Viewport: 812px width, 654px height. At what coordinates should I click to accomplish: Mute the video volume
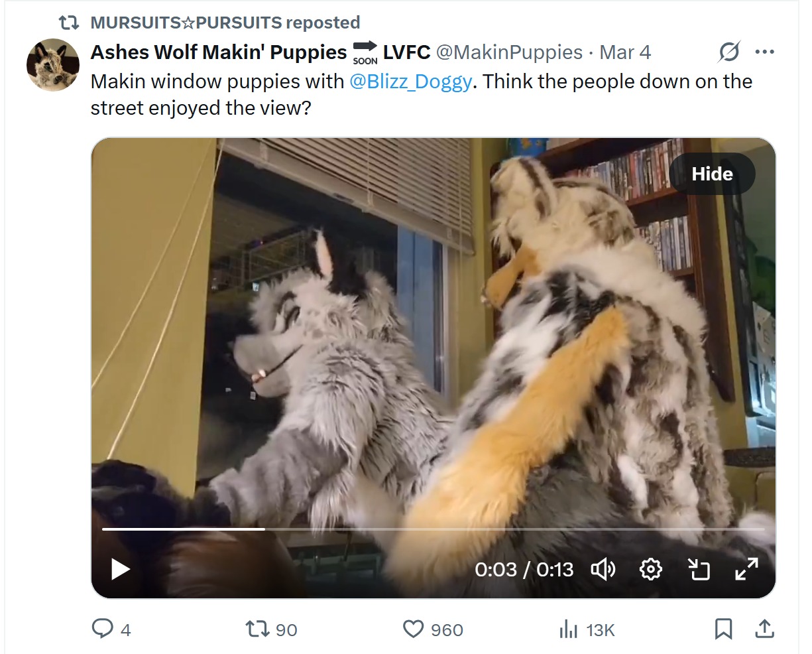(x=603, y=569)
